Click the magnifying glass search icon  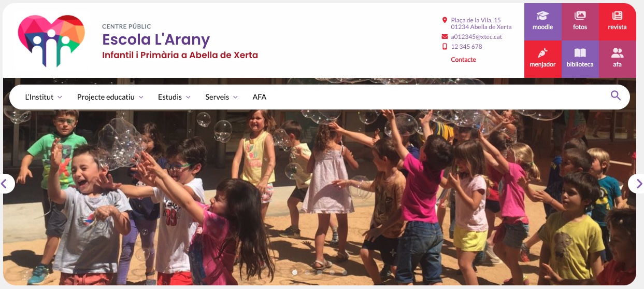(x=616, y=95)
